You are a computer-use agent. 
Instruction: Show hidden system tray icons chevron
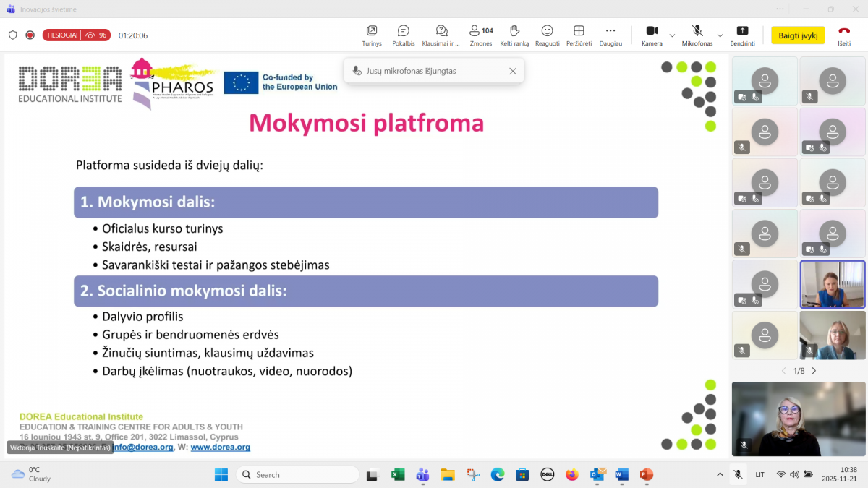coord(719,474)
